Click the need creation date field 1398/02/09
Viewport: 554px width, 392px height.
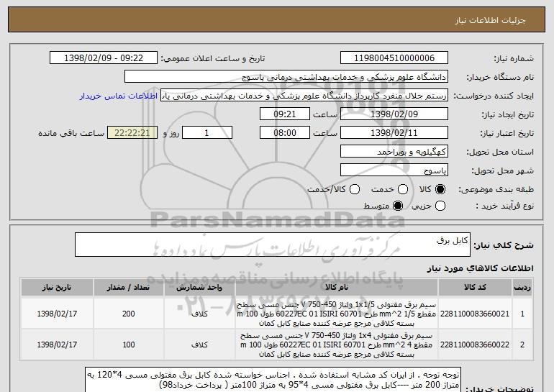394,114
